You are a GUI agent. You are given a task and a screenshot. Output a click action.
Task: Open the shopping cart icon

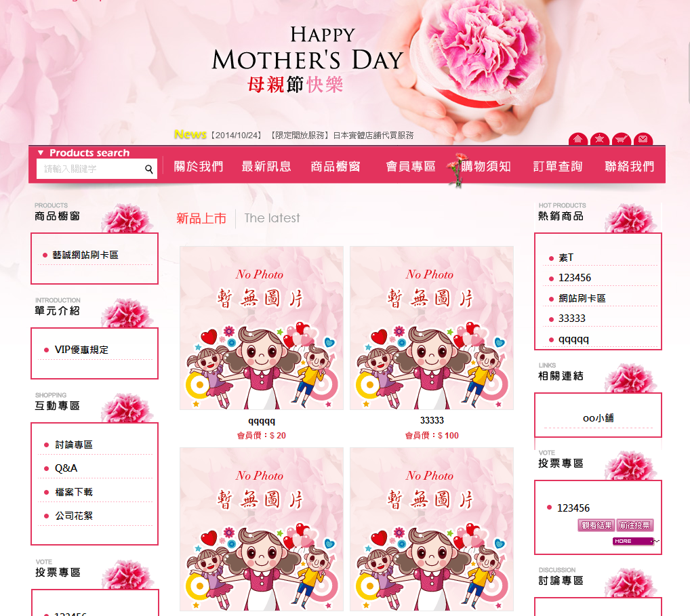coord(621,139)
